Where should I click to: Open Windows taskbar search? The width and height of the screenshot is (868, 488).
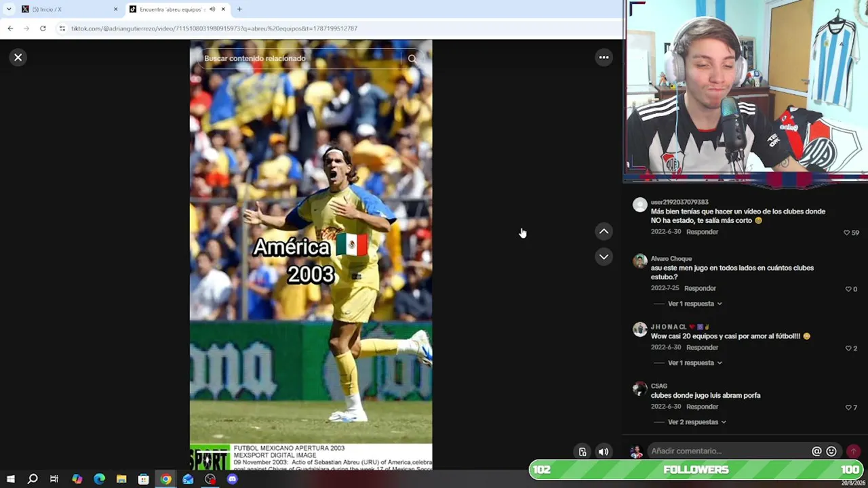(32, 479)
